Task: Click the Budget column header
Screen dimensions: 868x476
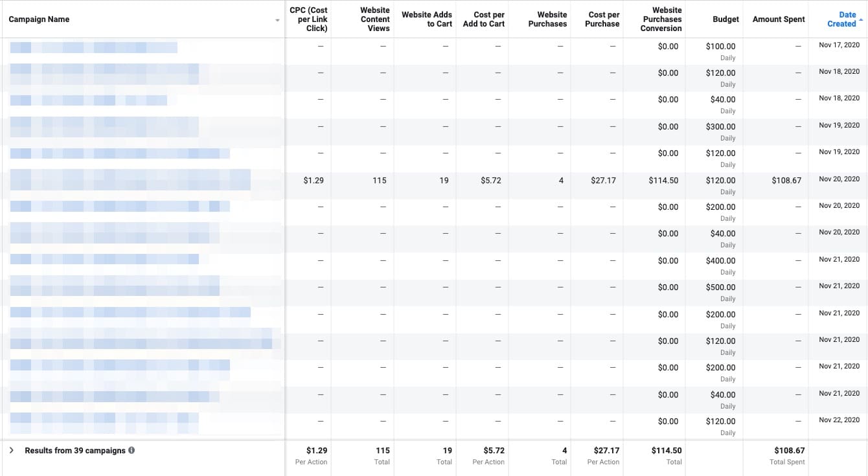Action: click(725, 19)
